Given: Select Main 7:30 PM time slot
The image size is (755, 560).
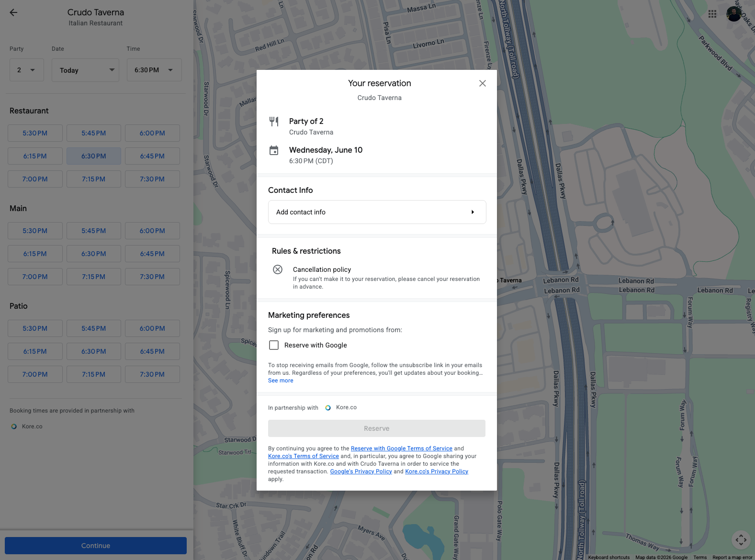Looking at the screenshot, I should (x=152, y=277).
